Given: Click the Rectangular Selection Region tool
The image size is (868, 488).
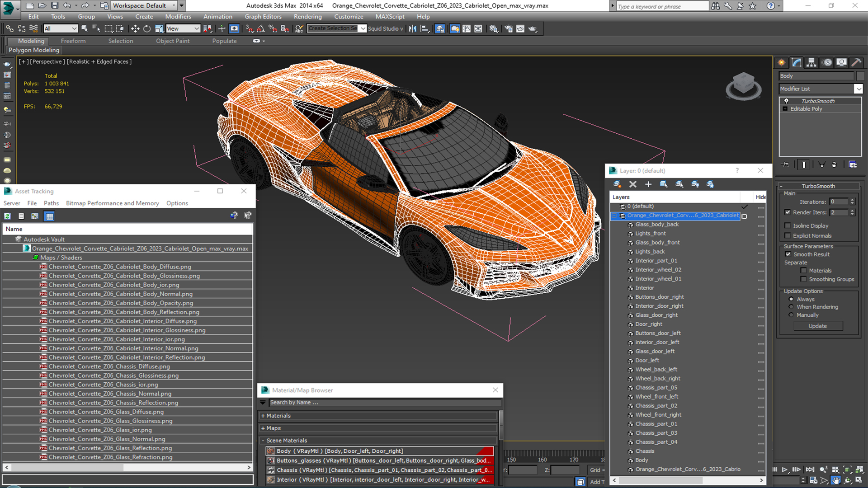Looking at the screenshot, I should (x=108, y=28).
